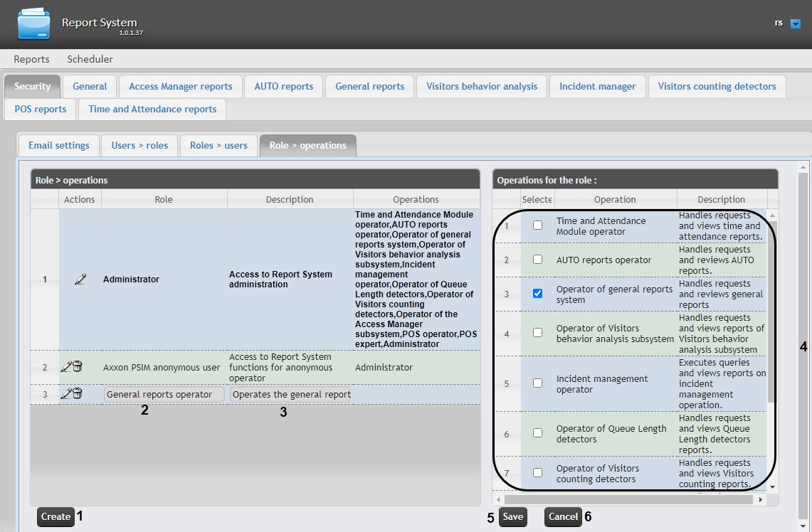Switch to the Visitors behavior analysis tab
Viewport: 812px width, 532px height.
(482, 86)
